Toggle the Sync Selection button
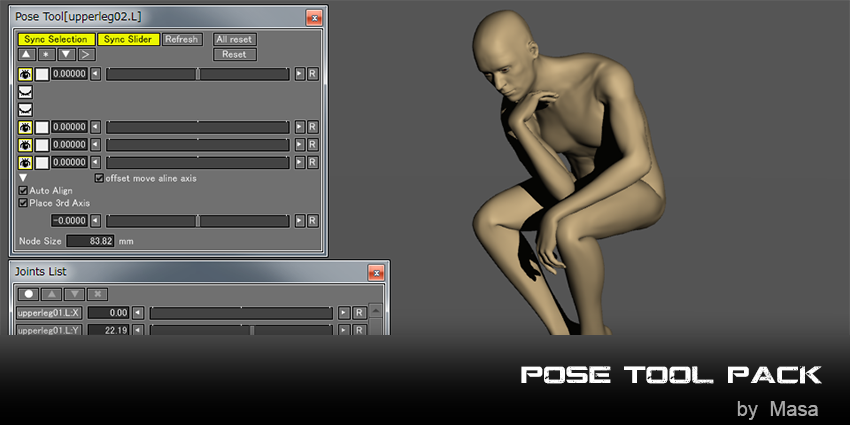Screen dimensions: 850x425 56,40
